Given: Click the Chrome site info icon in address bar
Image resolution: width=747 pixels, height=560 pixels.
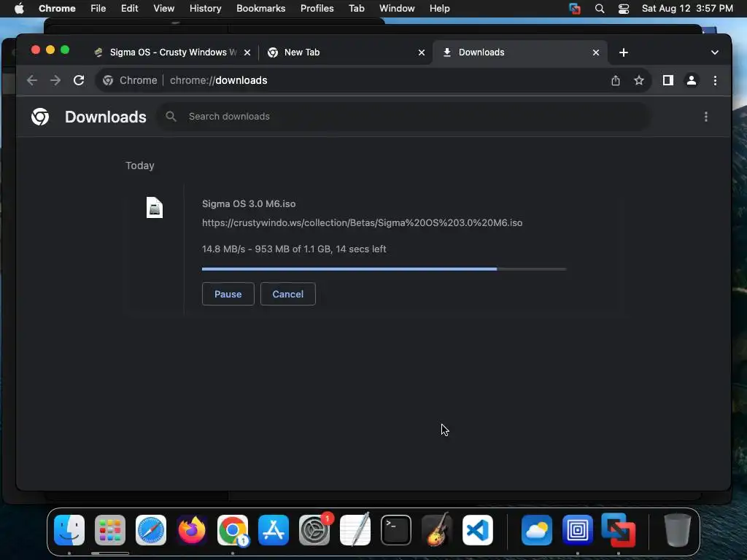Looking at the screenshot, I should click(108, 80).
